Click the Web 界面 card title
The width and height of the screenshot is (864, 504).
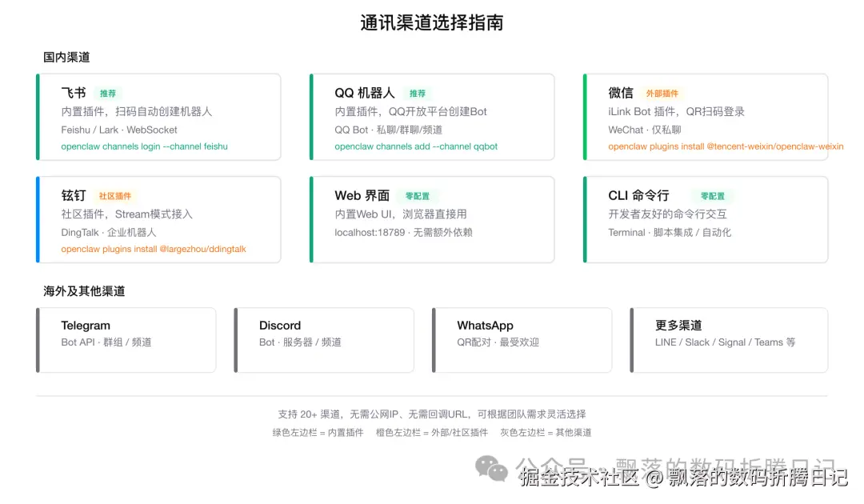(x=362, y=195)
